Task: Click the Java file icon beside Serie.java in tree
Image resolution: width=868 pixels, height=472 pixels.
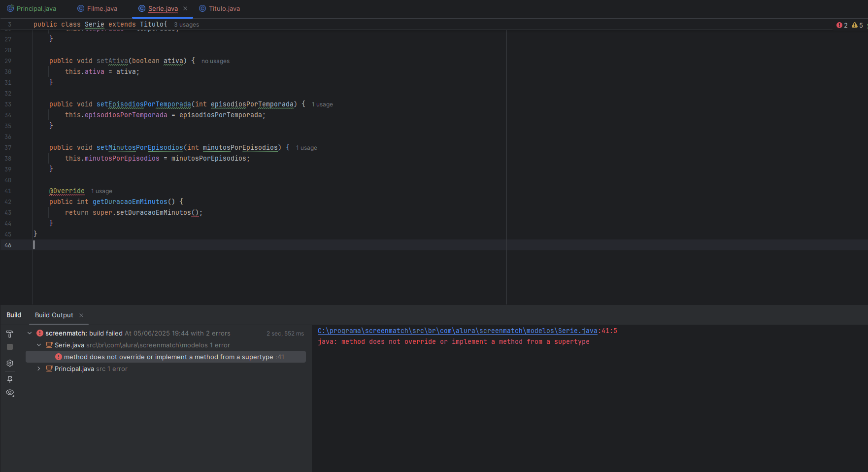Action: click(x=49, y=345)
